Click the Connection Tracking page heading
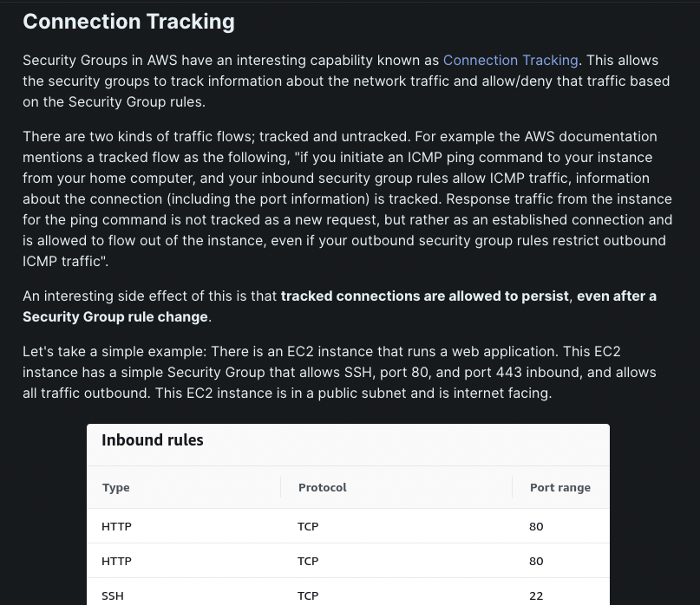The height and width of the screenshot is (605, 700). point(128,22)
